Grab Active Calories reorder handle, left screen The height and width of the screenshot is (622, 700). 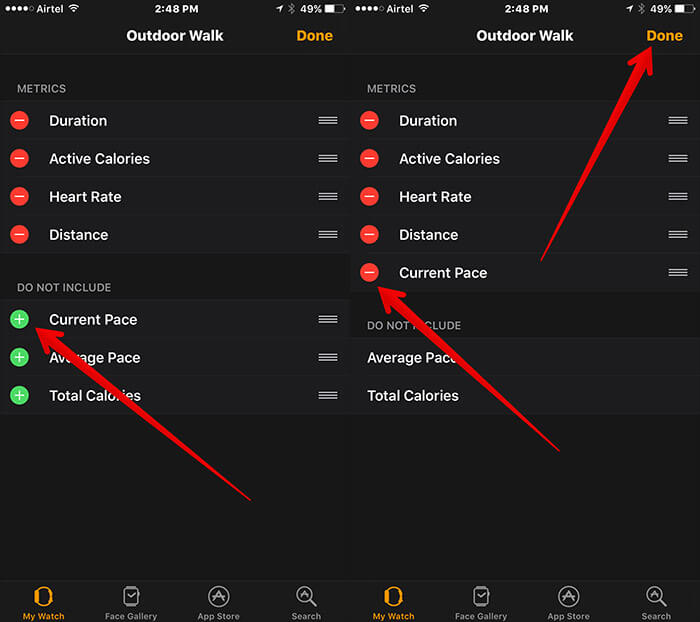pyautogui.click(x=328, y=159)
